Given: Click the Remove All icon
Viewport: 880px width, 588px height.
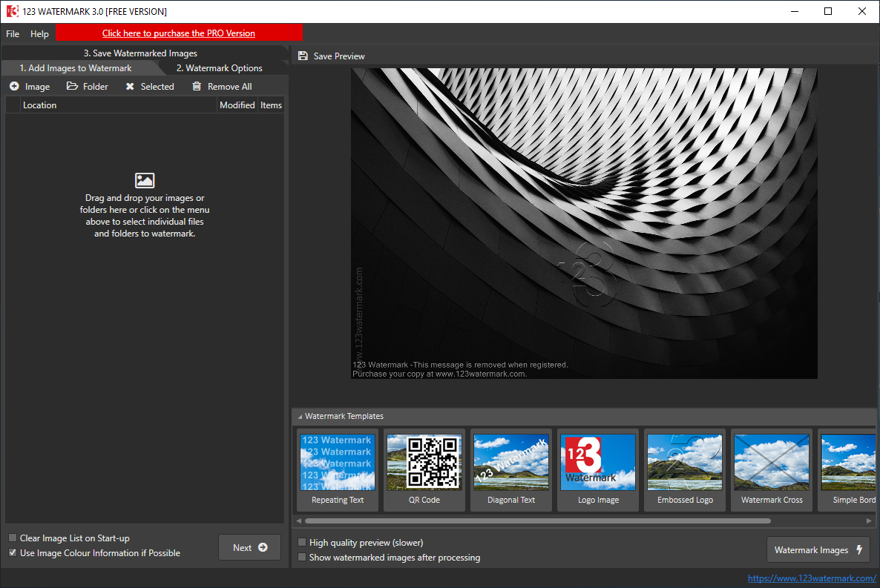Looking at the screenshot, I should click(x=196, y=86).
